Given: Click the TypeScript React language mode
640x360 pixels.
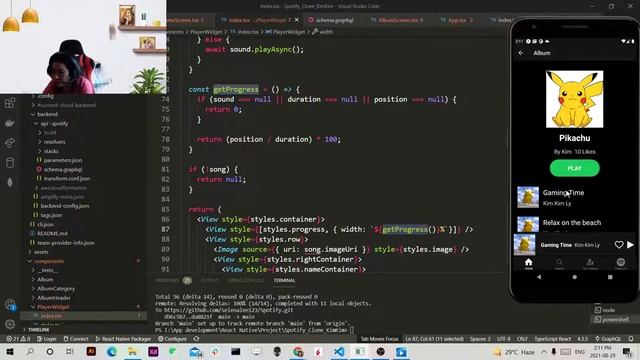Looking at the screenshot, I should pyautogui.click(x=553, y=339).
